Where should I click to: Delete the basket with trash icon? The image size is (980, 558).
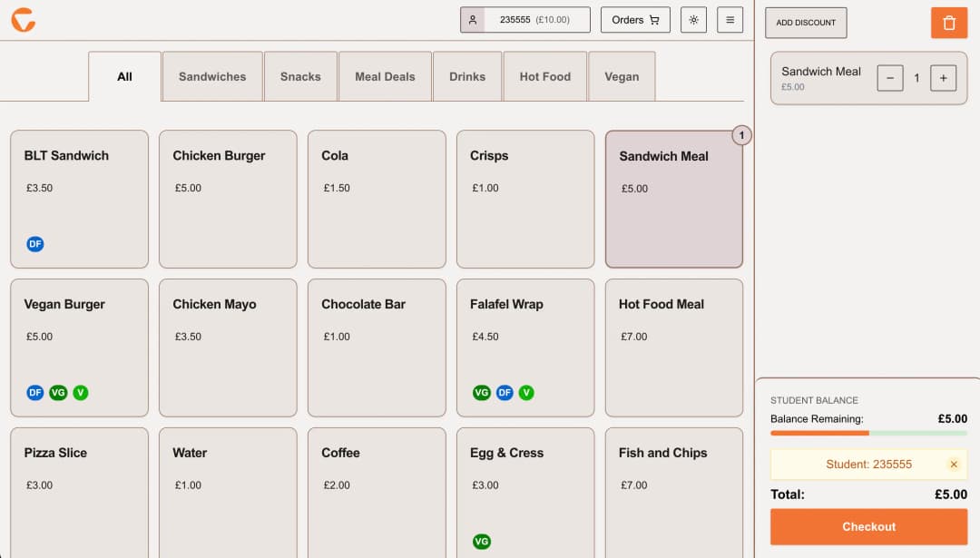pos(949,23)
